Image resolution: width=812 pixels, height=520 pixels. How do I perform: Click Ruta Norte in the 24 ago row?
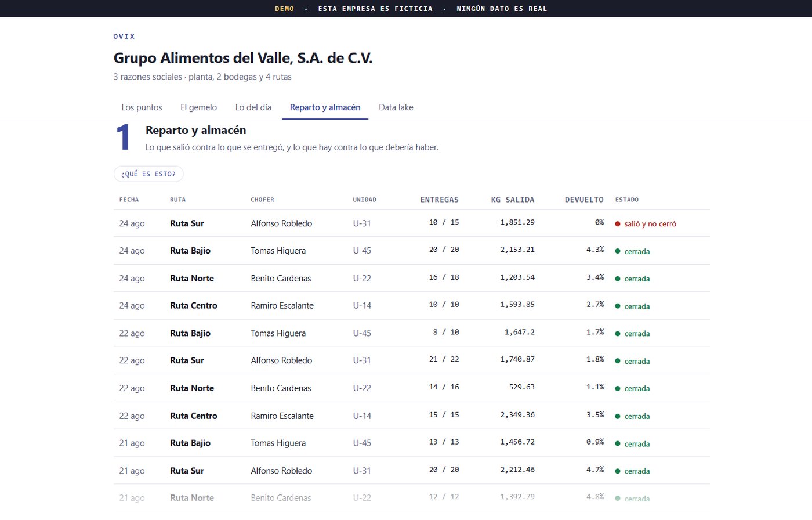click(192, 279)
